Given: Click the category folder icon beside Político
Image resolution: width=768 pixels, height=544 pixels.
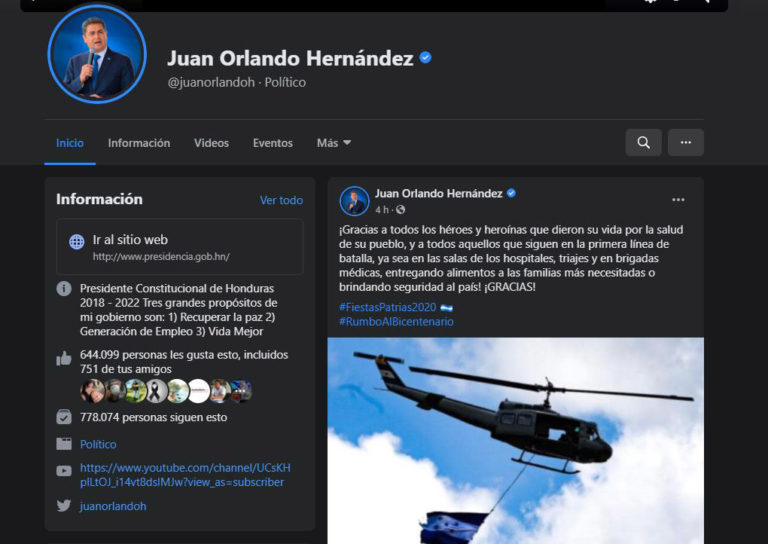Looking at the screenshot, I should pyautogui.click(x=64, y=444).
